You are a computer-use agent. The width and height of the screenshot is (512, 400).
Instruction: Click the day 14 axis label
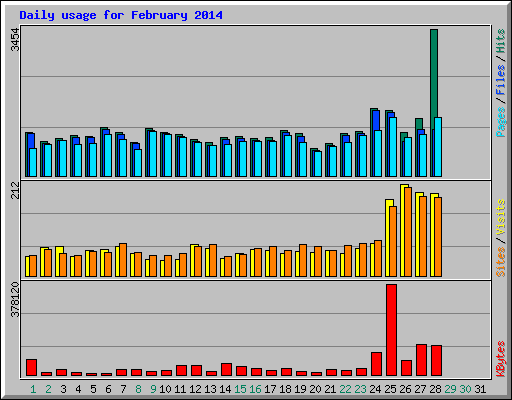(x=225, y=389)
